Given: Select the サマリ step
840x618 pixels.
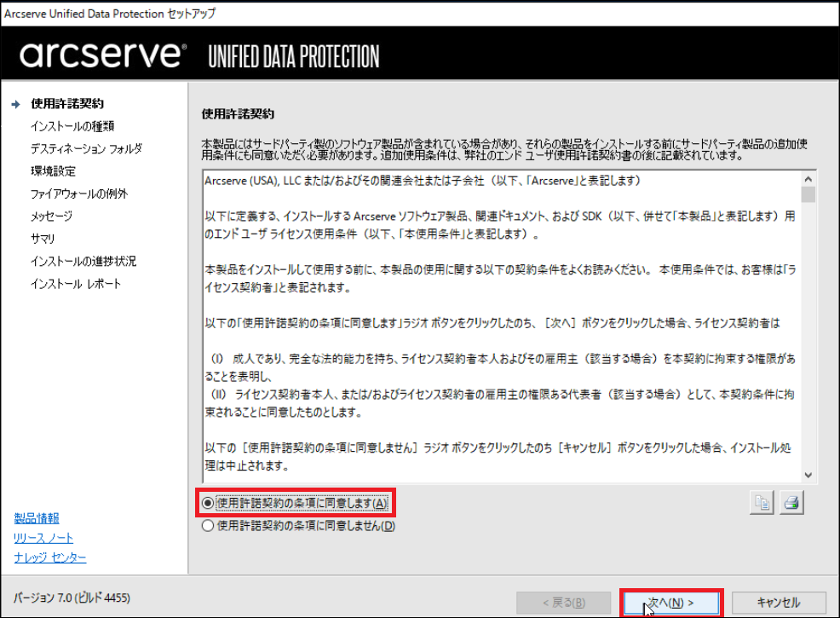Looking at the screenshot, I should (43, 239).
